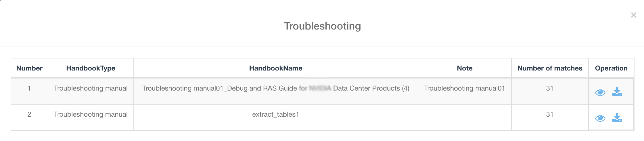The image size is (644, 141).
Task: Download the extract_tables1 handbook
Action: pos(617,117)
